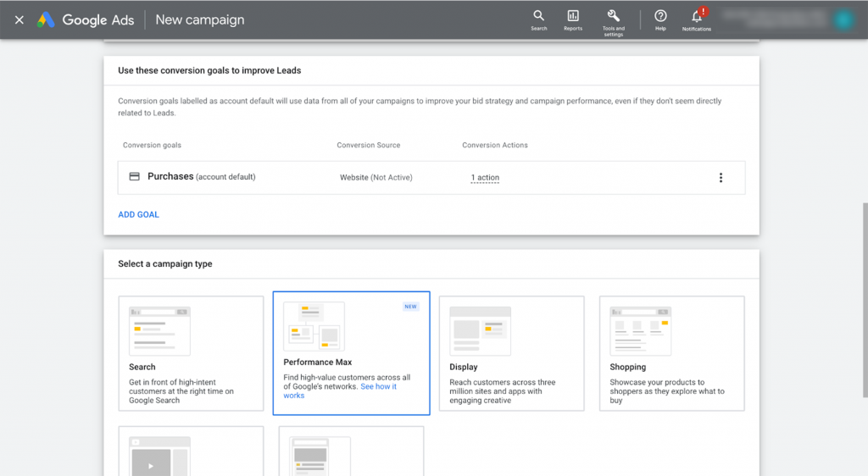Click the Google Ads logo

pyautogui.click(x=86, y=19)
